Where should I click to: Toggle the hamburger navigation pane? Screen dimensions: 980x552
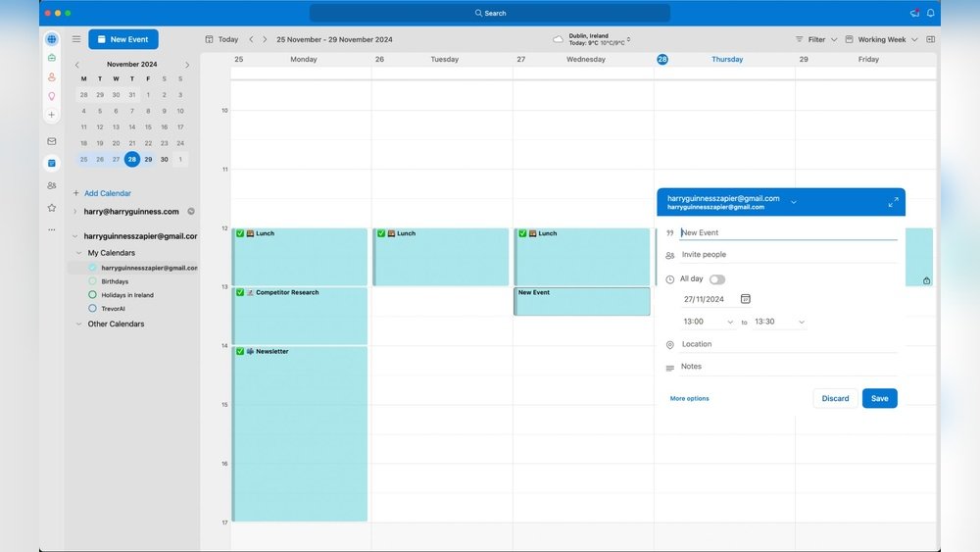tap(76, 39)
